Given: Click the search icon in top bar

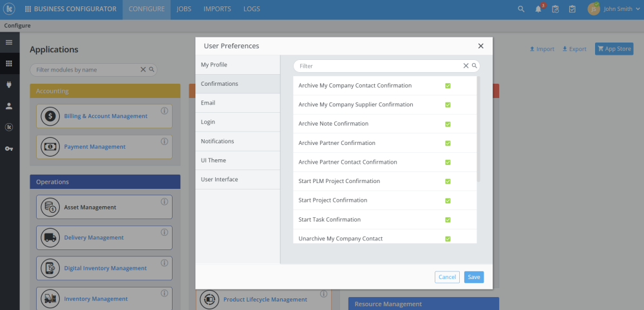Looking at the screenshot, I should point(521,9).
